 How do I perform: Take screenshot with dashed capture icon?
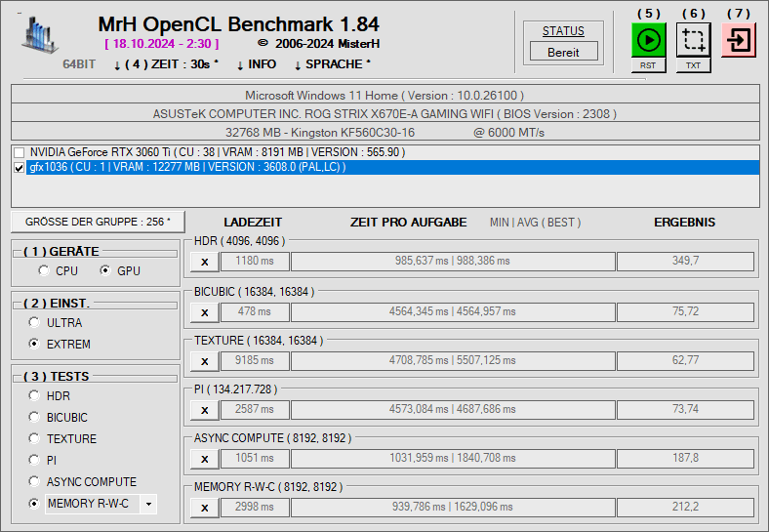[x=693, y=40]
